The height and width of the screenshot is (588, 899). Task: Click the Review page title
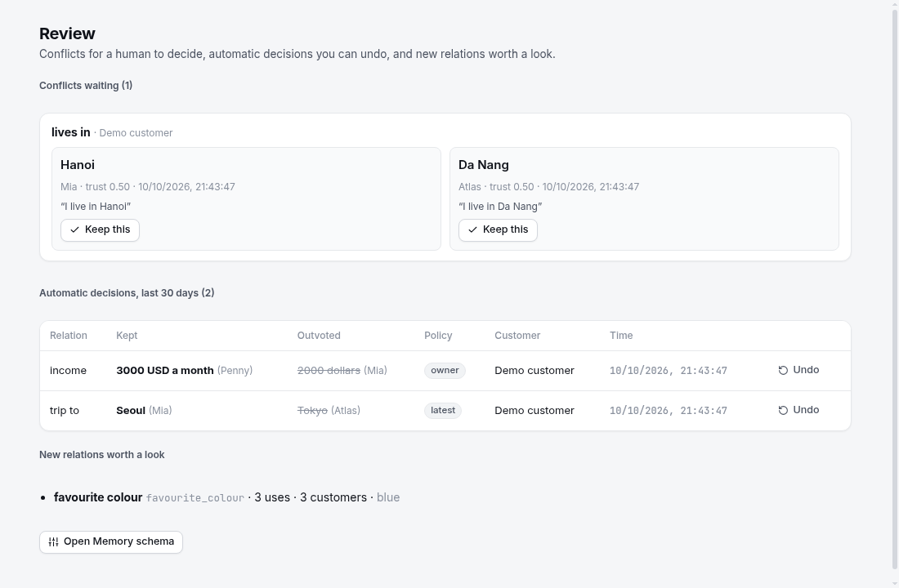tap(67, 33)
